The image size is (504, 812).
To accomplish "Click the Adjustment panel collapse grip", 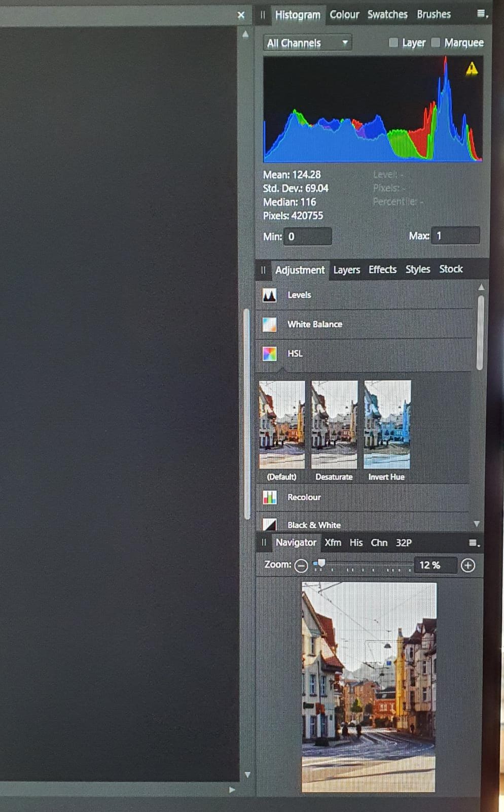I will tap(263, 270).
